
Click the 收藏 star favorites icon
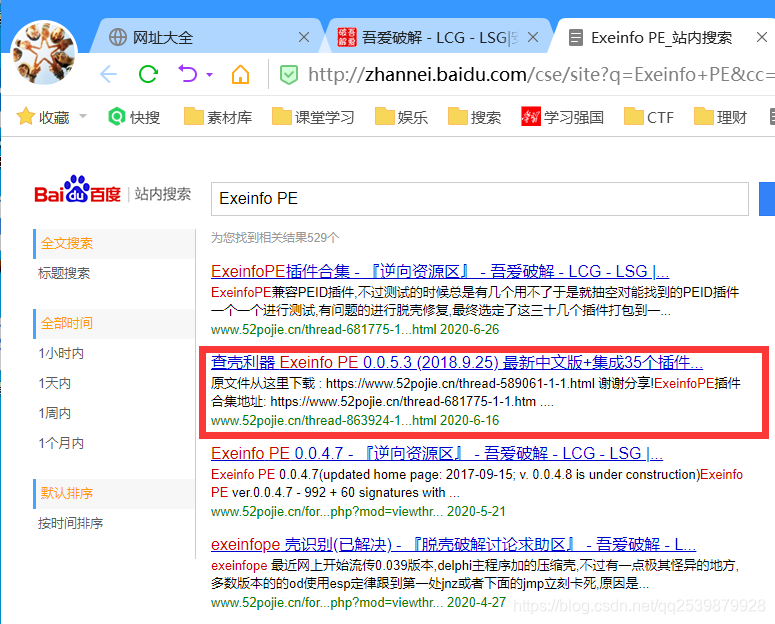point(25,117)
